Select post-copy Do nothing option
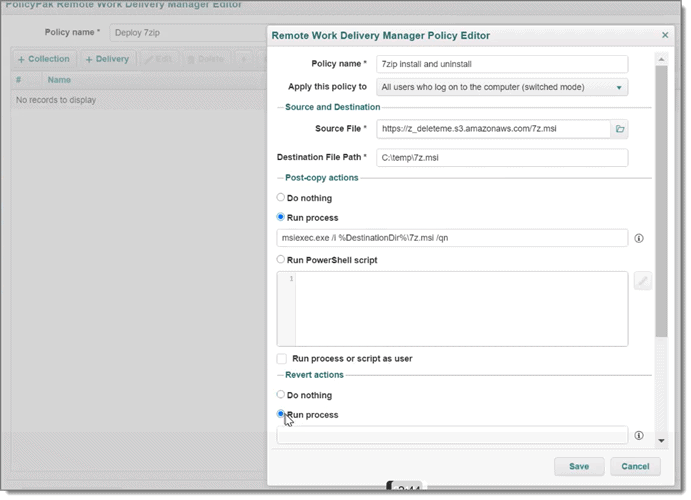Screen dimensions: 691x500 [x=280, y=197]
